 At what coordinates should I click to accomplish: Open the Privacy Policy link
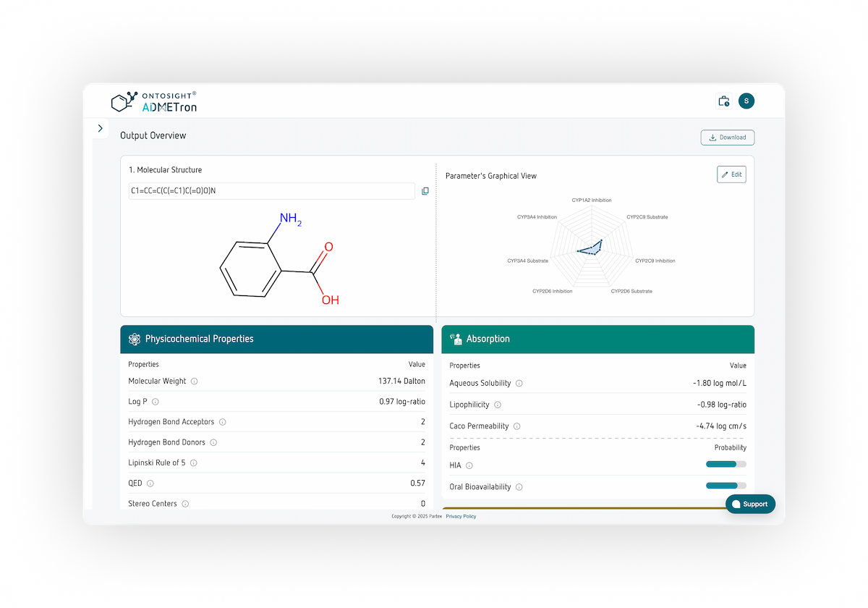click(461, 516)
